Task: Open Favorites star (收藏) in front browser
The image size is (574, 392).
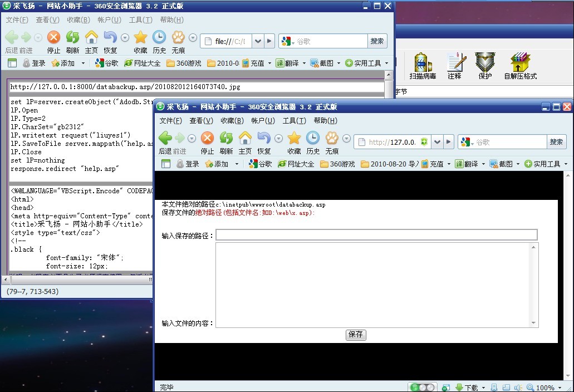Action: tap(294, 138)
